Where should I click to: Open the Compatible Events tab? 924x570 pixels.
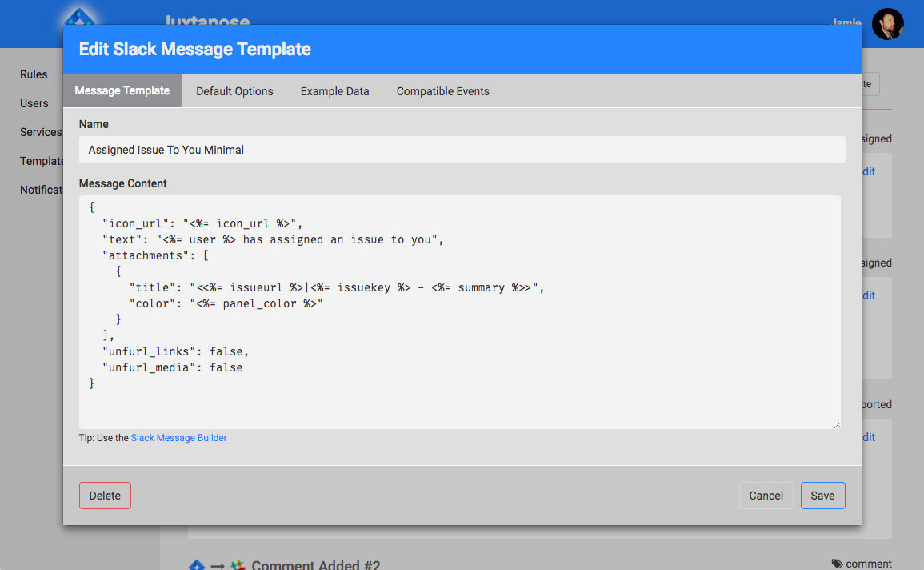click(442, 91)
